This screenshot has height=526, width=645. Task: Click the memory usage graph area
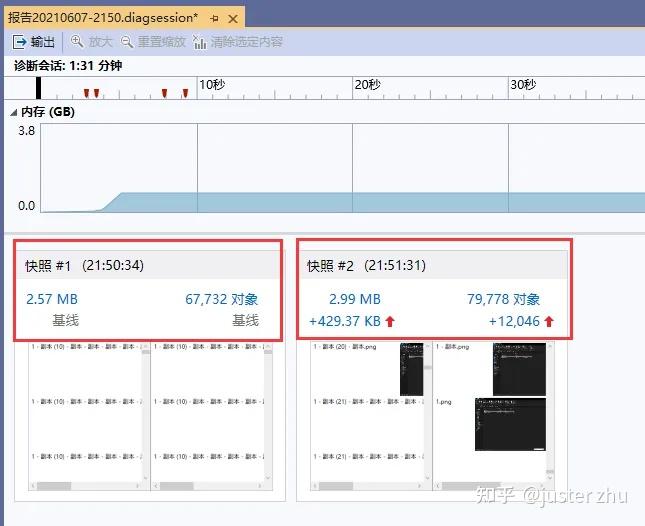[343, 168]
